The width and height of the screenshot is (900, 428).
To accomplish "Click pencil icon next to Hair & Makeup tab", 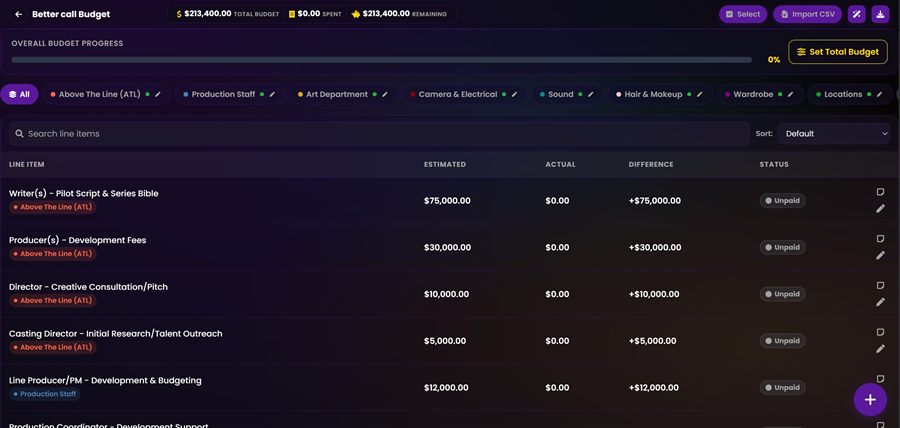I will pyautogui.click(x=700, y=94).
